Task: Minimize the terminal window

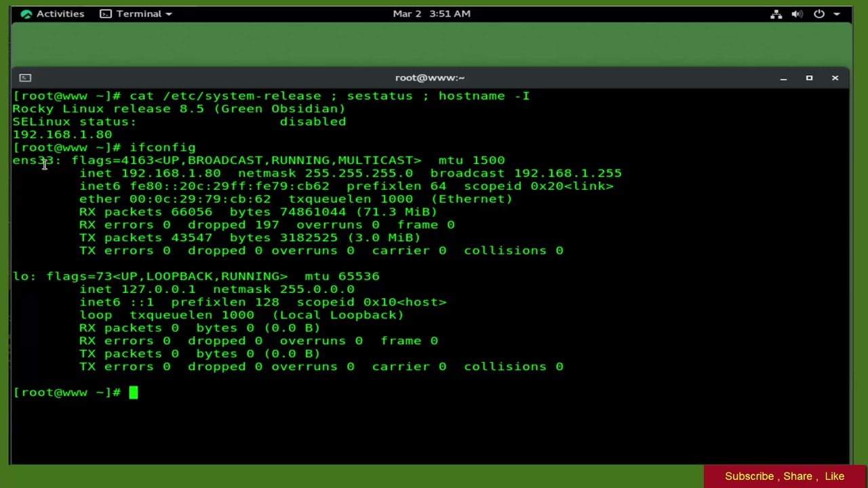Action: (x=783, y=78)
